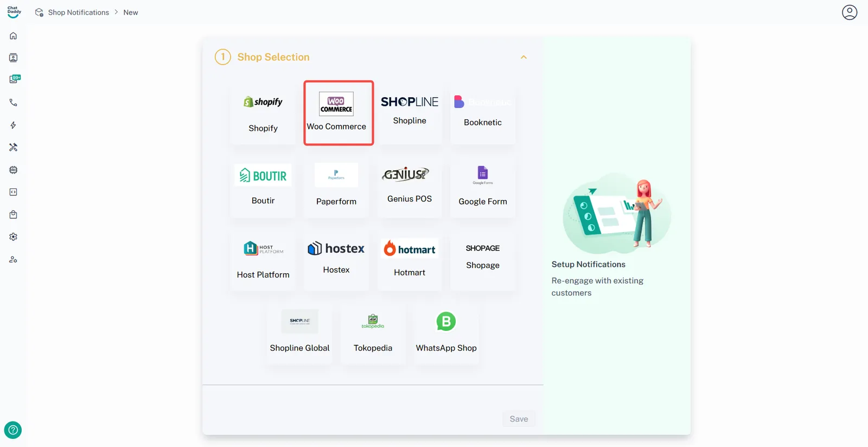Open the tools icon in sidebar
The image size is (868, 447).
point(14,148)
